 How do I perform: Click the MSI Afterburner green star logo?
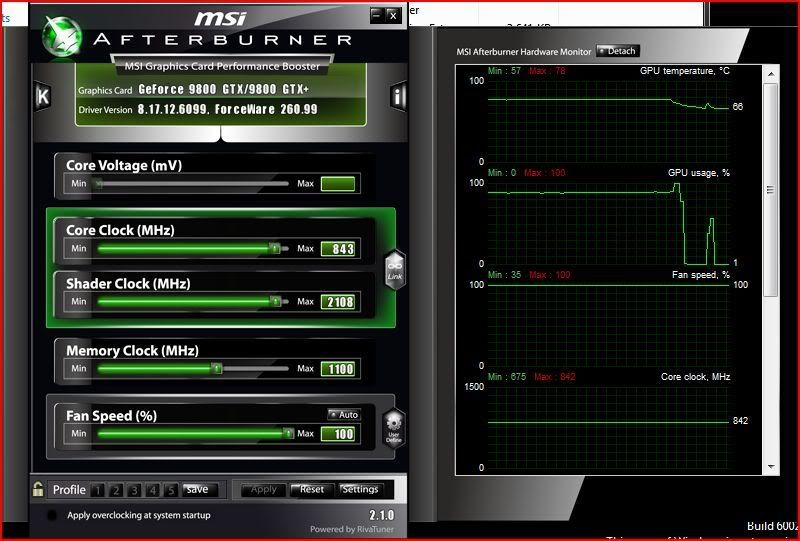(62, 36)
